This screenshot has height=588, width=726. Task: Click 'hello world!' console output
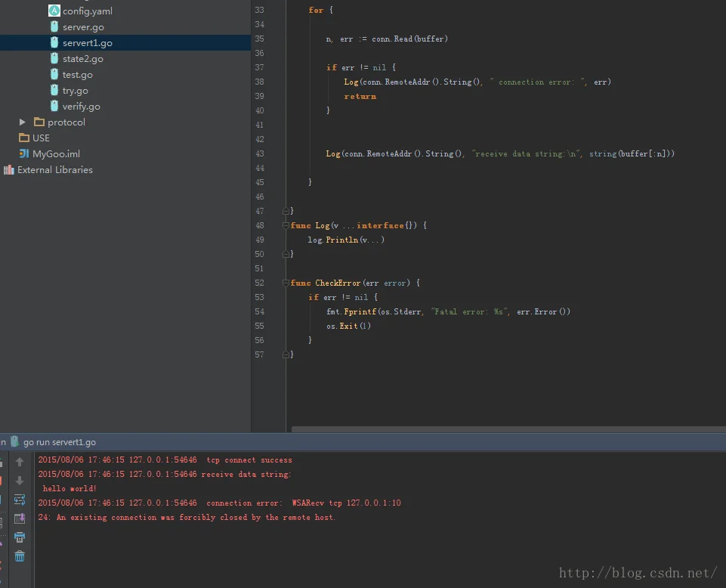point(70,489)
